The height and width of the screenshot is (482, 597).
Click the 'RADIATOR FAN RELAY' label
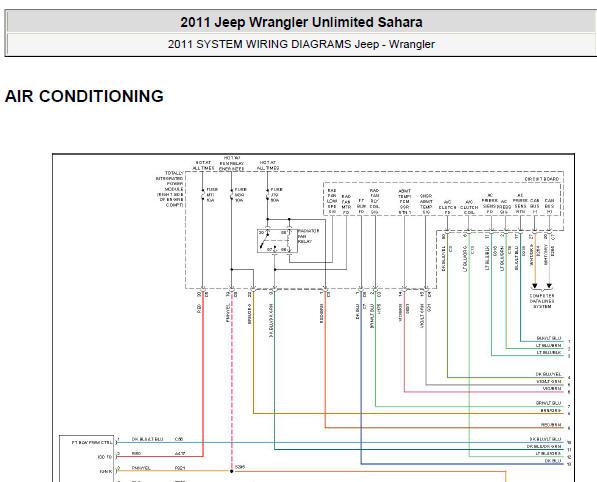[308, 236]
